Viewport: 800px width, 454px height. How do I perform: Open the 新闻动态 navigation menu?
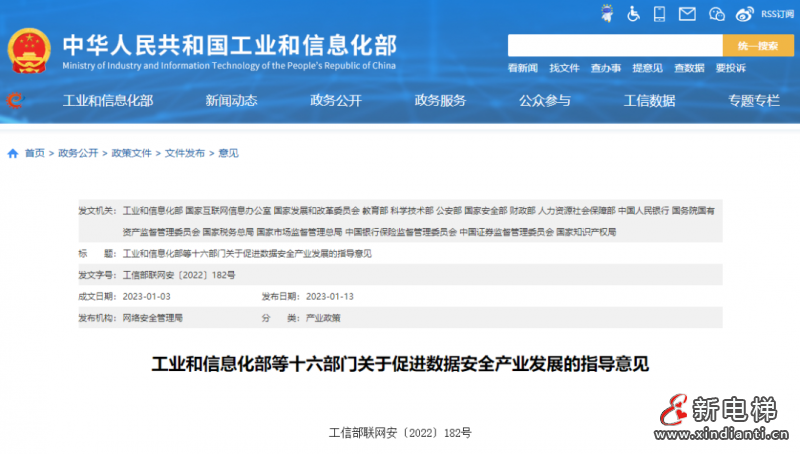coord(231,100)
